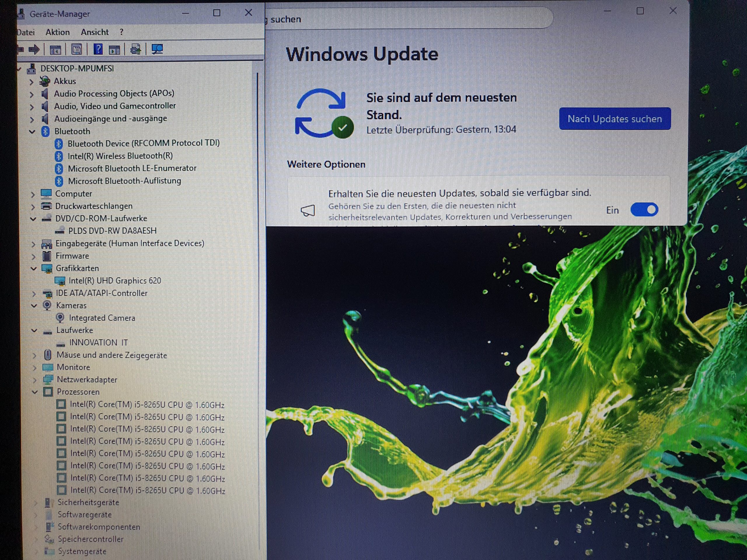This screenshot has width=747, height=560.
Task: Click show/hide console tree toolbar icon
Action: (x=55, y=50)
